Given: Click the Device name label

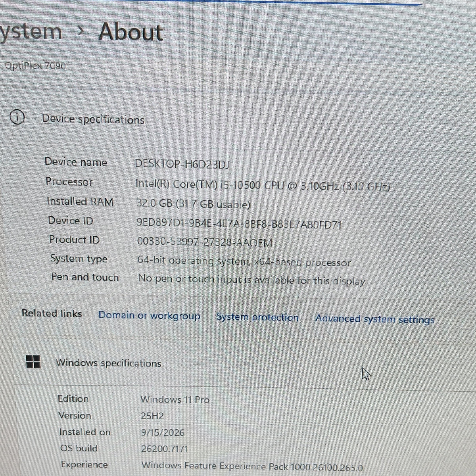Looking at the screenshot, I should tap(76, 162).
